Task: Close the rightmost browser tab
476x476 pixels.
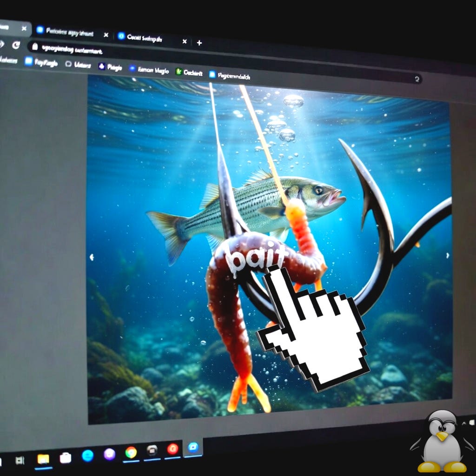Action: click(x=185, y=41)
